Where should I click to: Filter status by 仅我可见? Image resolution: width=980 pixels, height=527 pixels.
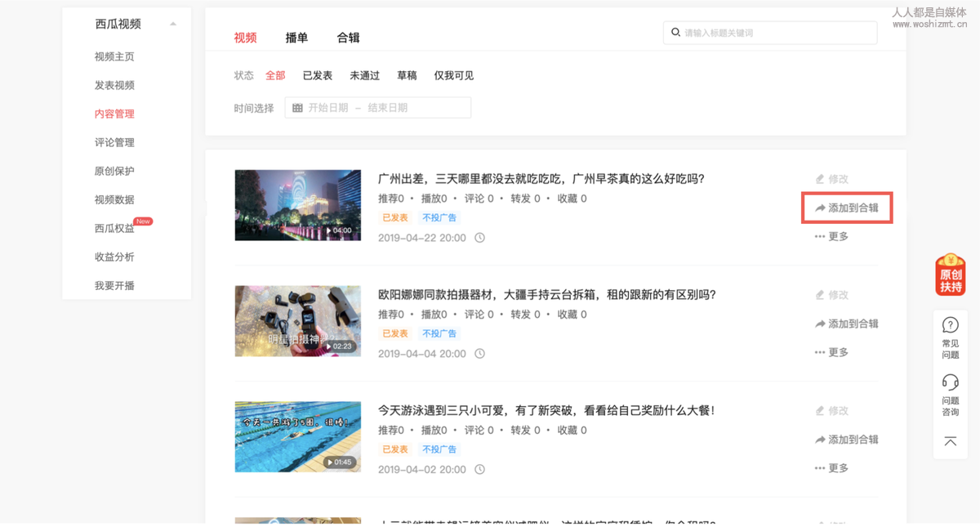(454, 75)
